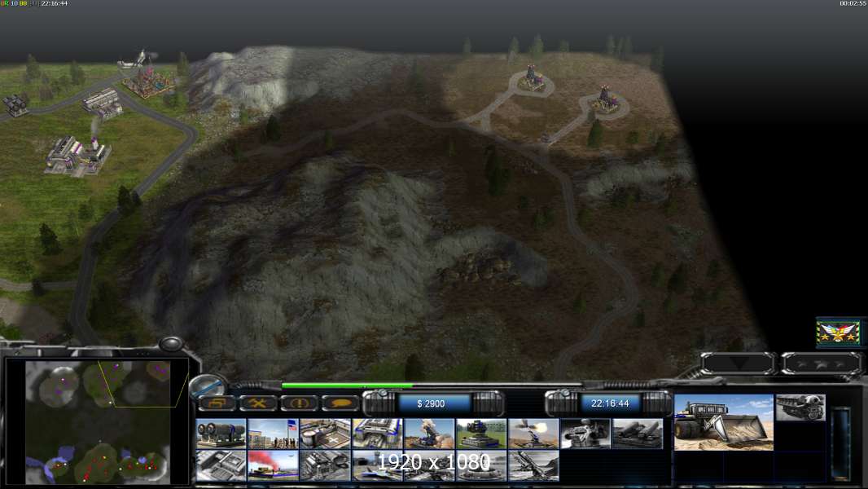Click the idle worker crossed-tools button

pyautogui.click(x=257, y=403)
